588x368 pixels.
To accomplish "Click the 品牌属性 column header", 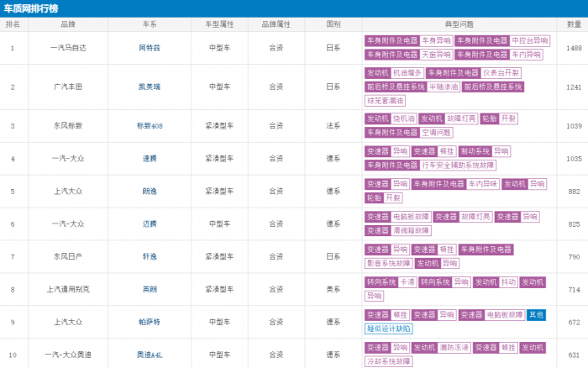I will [276, 24].
